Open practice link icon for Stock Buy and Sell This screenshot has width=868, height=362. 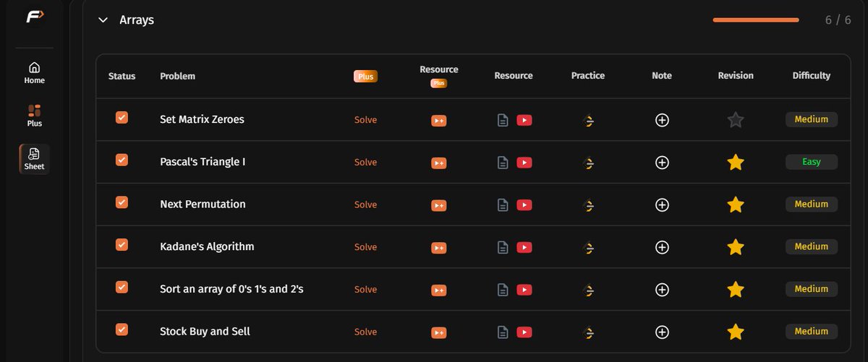pyautogui.click(x=589, y=332)
